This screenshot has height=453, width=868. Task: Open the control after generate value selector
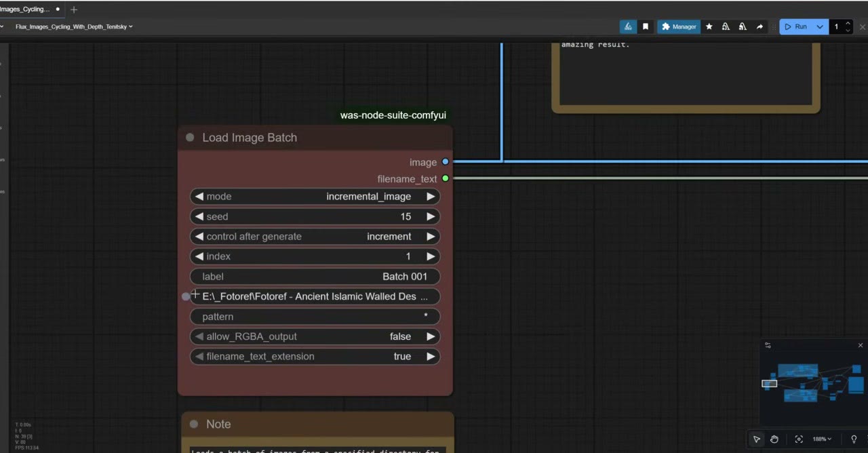315,237
